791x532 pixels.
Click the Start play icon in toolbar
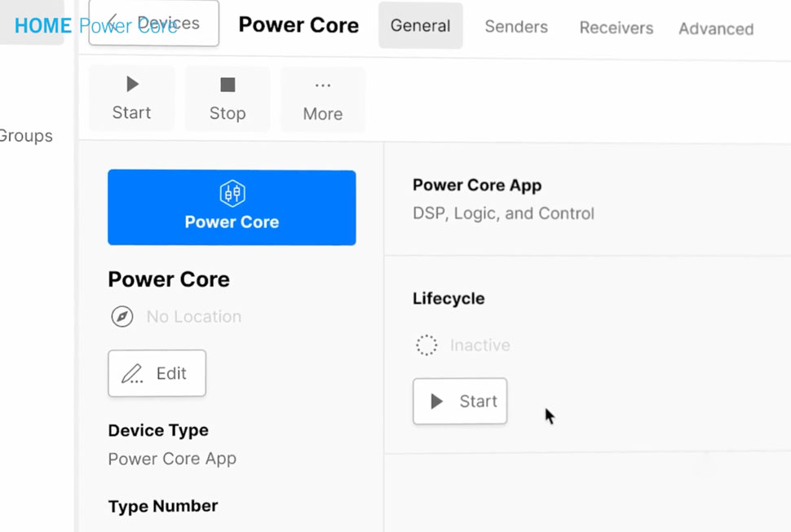point(132,84)
